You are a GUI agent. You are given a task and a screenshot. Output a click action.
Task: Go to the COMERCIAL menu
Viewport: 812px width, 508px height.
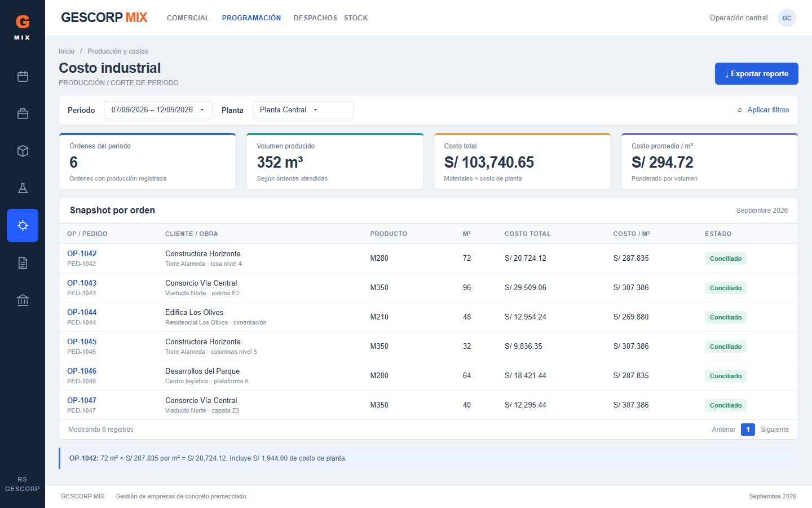click(x=188, y=18)
